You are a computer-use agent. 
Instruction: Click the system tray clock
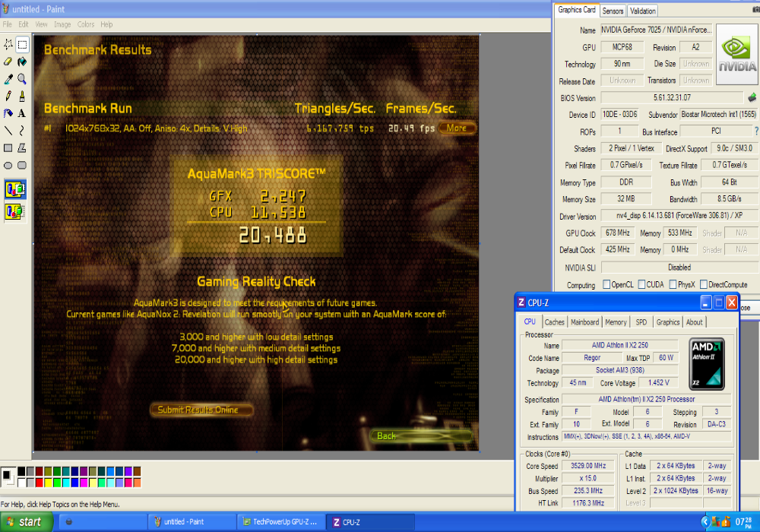click(x=744, y=522)
